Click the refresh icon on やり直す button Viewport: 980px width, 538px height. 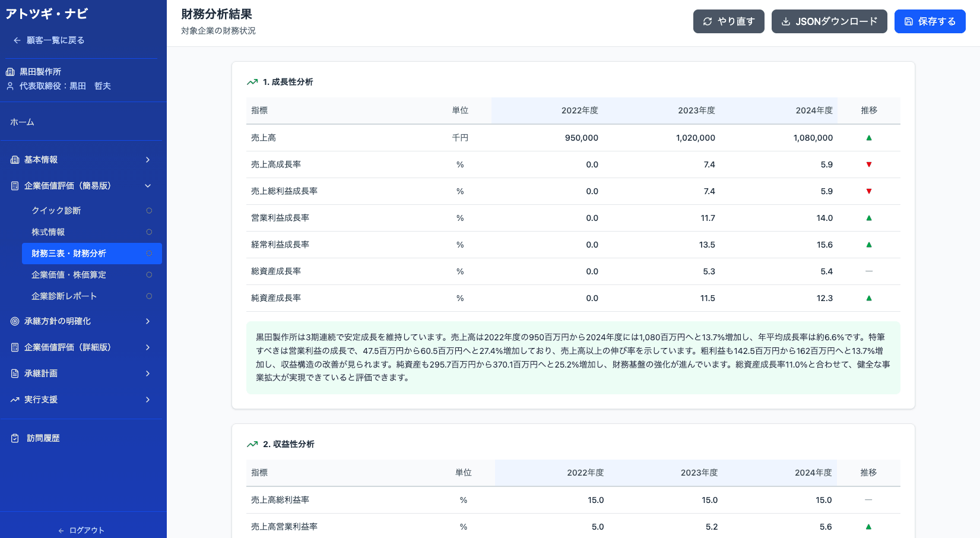[707, 21]
